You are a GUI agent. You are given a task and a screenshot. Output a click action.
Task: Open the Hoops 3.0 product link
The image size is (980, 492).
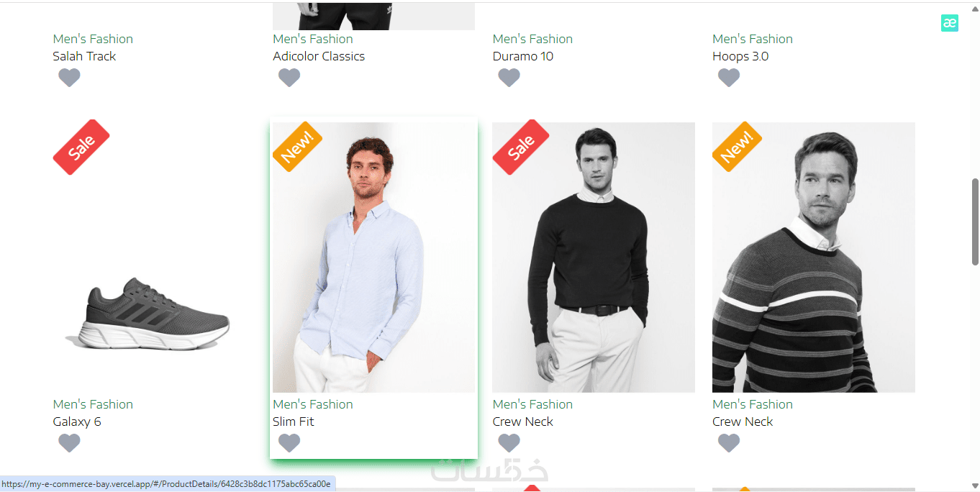[740, 56]
